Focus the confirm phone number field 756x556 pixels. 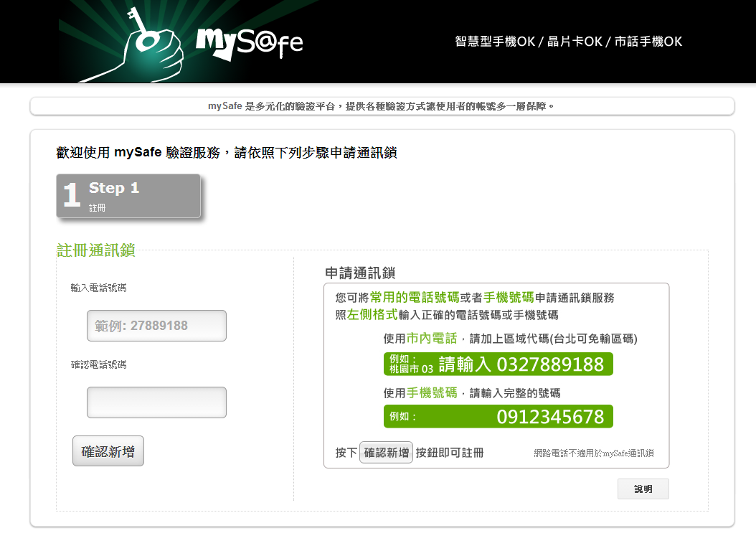pyautogui.click(x=156, y=402)
